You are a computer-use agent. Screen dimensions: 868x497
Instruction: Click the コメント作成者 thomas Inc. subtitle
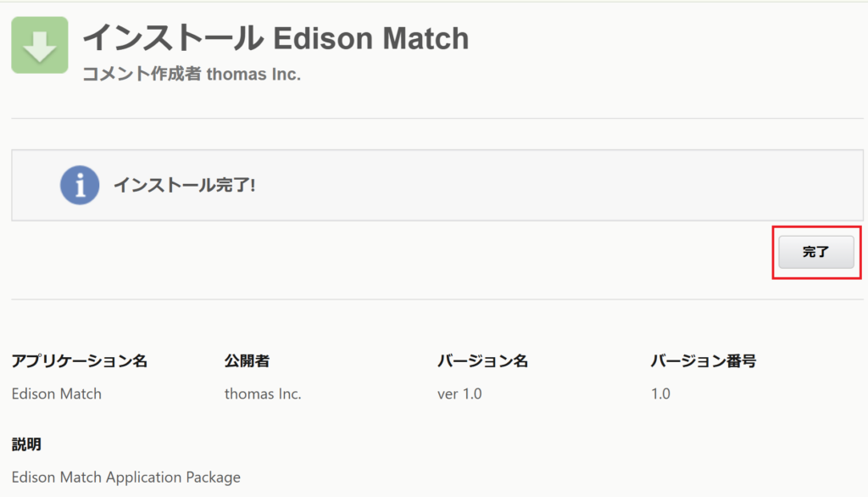(192, 75)
